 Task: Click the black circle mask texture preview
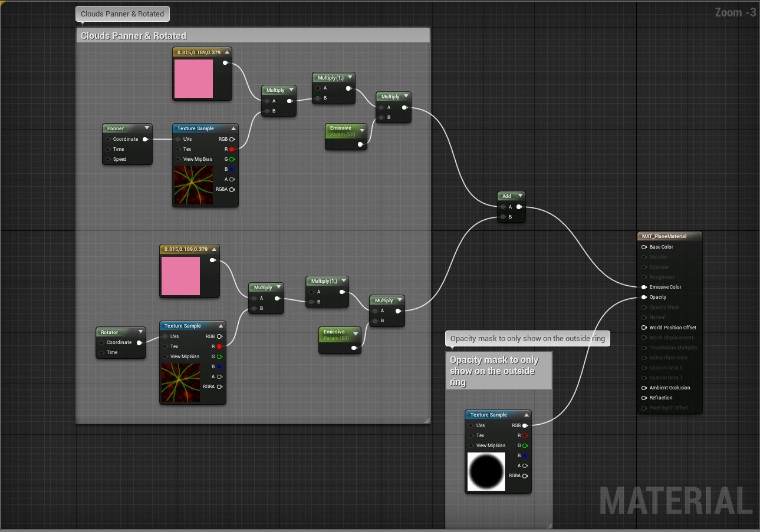coord(486,472)
